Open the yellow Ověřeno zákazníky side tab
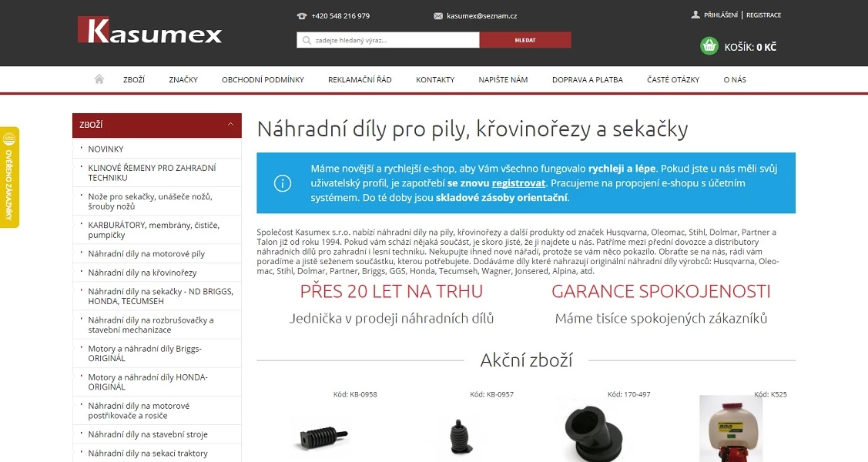This screenshot has height=462, width=868. pyautogui.click(x=9, y=178)
